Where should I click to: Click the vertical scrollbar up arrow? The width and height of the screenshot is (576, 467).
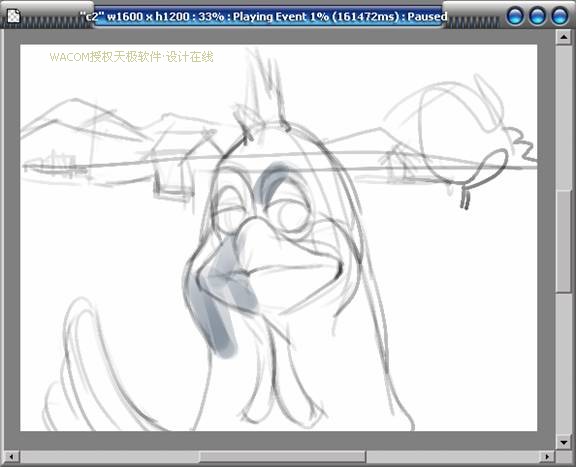tap(563, 37)
